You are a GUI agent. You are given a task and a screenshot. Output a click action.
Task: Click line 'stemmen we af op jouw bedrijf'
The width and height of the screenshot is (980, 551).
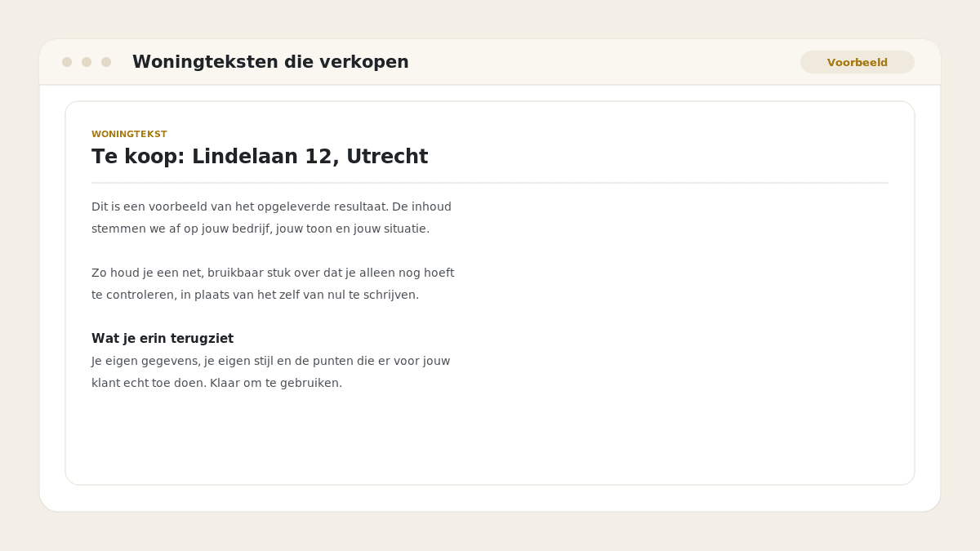pyautogui.click(x=261, y=229)
